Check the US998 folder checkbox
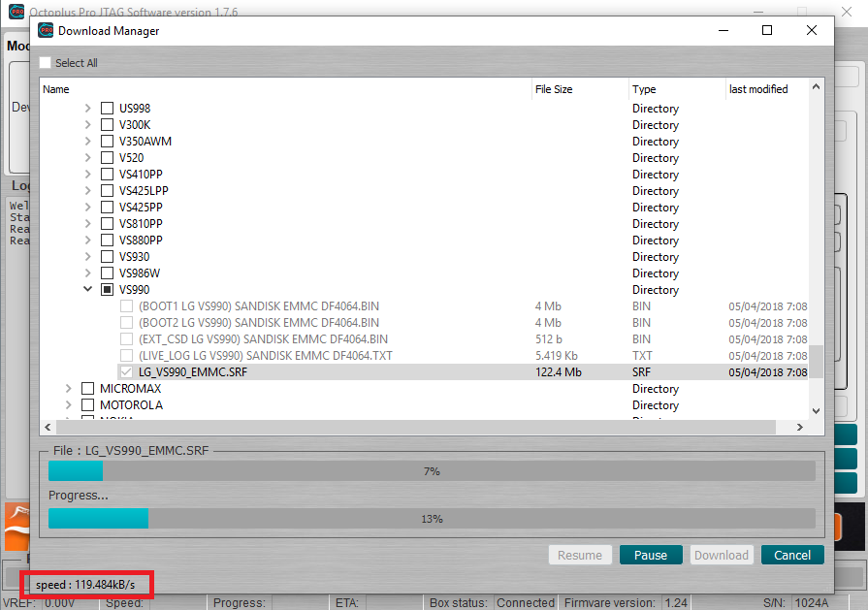868x610 pixels. coord(108,108)
